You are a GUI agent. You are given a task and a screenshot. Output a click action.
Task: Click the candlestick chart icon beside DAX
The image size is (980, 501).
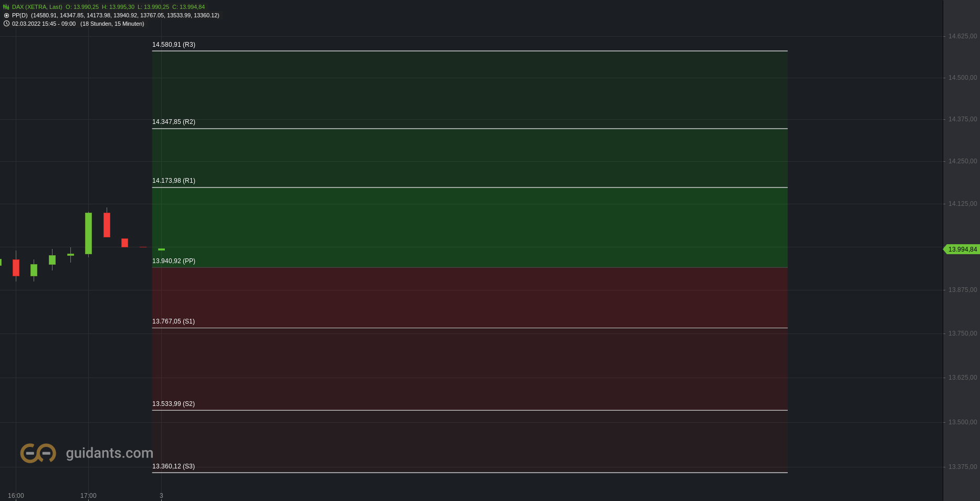pyautogui.click(x=6, y=7)
